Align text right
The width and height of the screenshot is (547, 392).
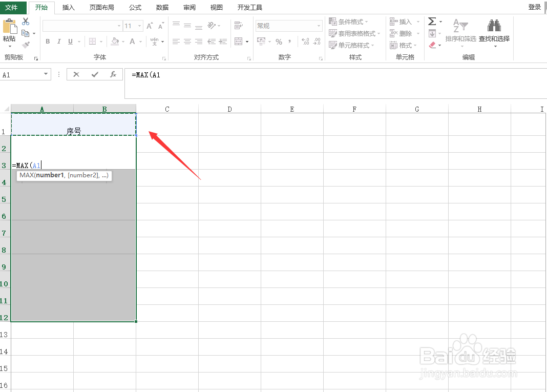(x=199, y=42)
